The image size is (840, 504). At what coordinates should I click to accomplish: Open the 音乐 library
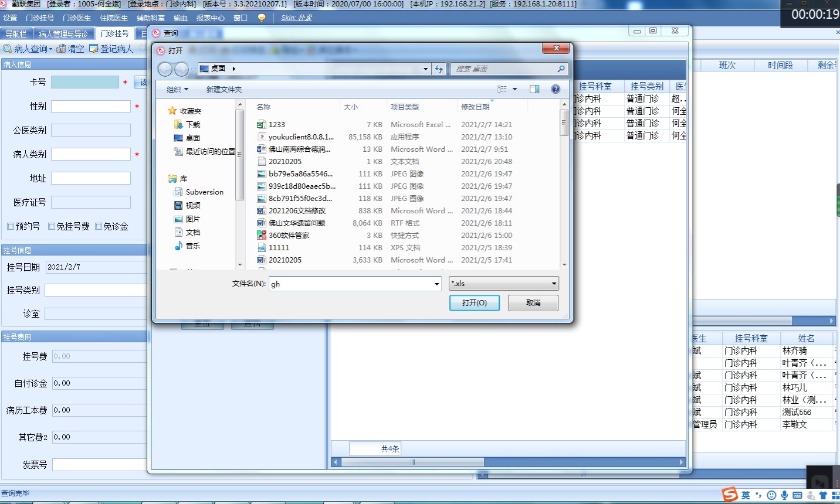[x=187, y=246]
